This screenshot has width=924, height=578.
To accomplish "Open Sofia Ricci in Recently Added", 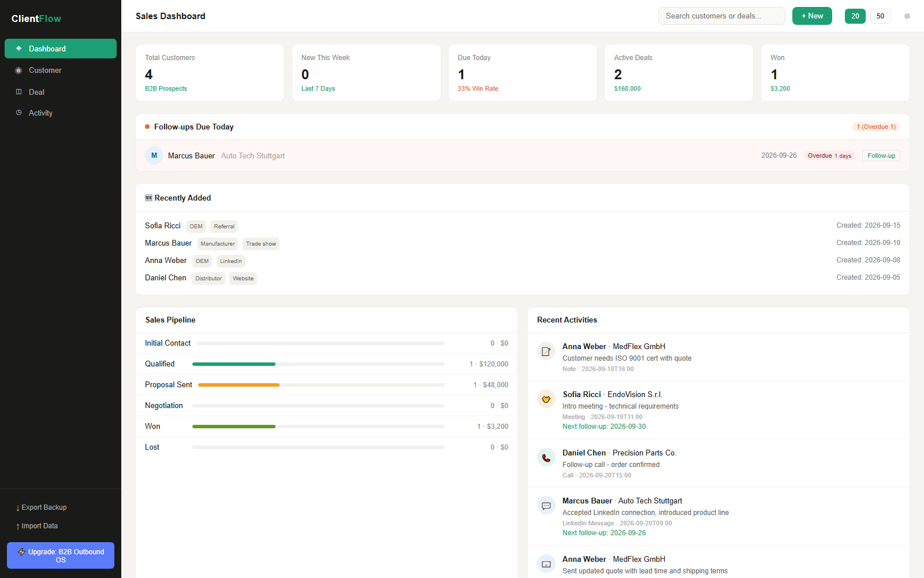I will click(163, 225).
